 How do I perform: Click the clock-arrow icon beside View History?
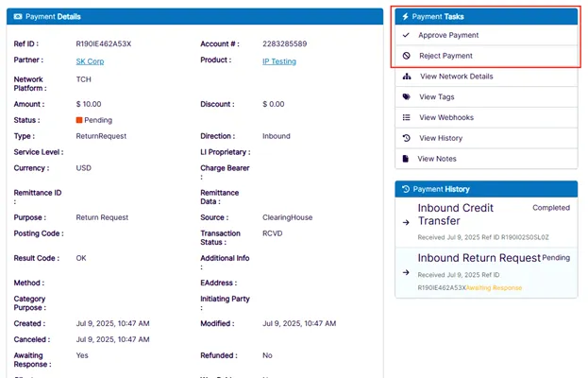[x=406, y=138]
